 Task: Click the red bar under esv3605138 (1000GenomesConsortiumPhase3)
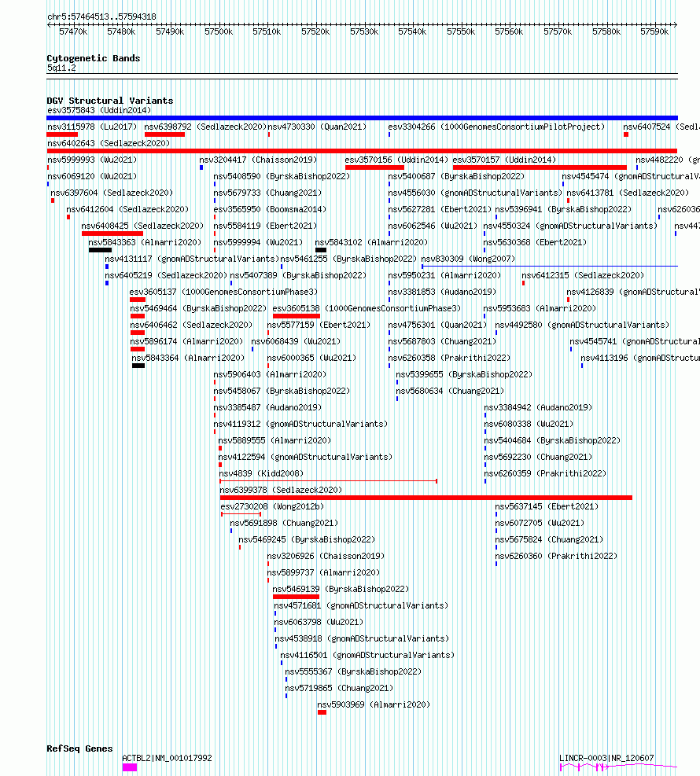(296, 316)
